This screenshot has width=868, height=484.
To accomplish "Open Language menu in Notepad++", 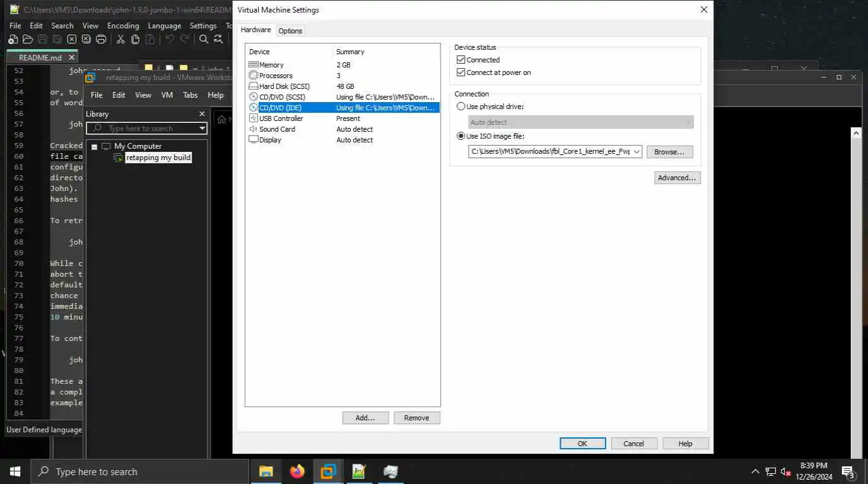I will (165, 26).
